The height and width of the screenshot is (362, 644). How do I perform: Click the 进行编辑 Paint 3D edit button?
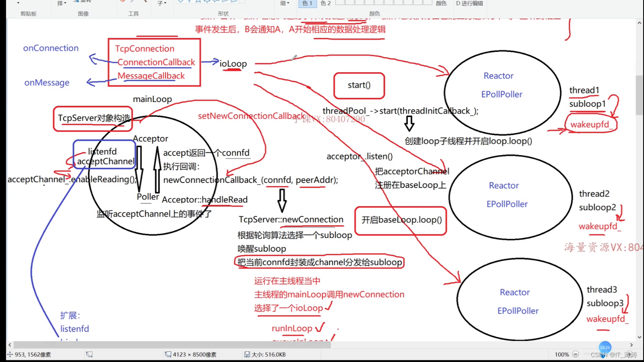469,4
